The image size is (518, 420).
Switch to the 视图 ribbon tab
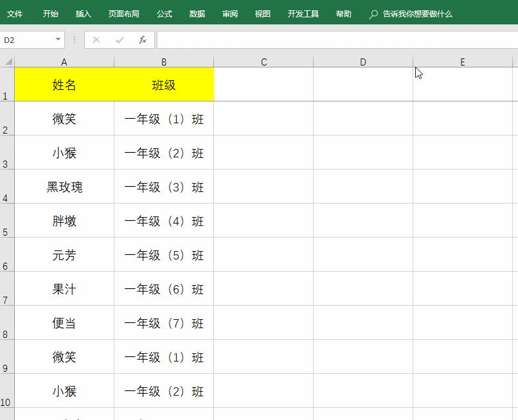tap(263, 14)
